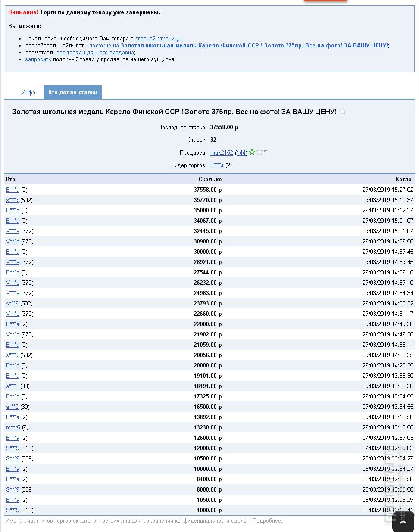Click the bid amount 24983.00 р
419x532 pixels.
pos(208,293)
